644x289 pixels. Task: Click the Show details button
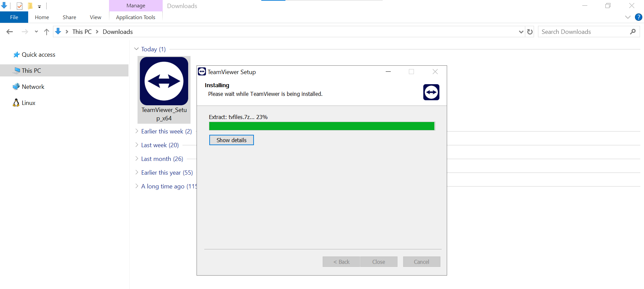[231, 140]
